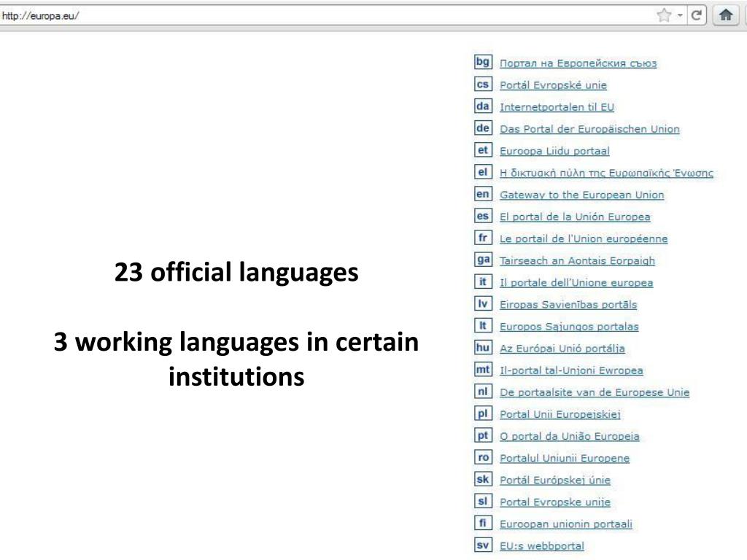Open 'De portaalsite van de Europese Unie' link
This screenshot has width=747, height=560.
[595, 392]
